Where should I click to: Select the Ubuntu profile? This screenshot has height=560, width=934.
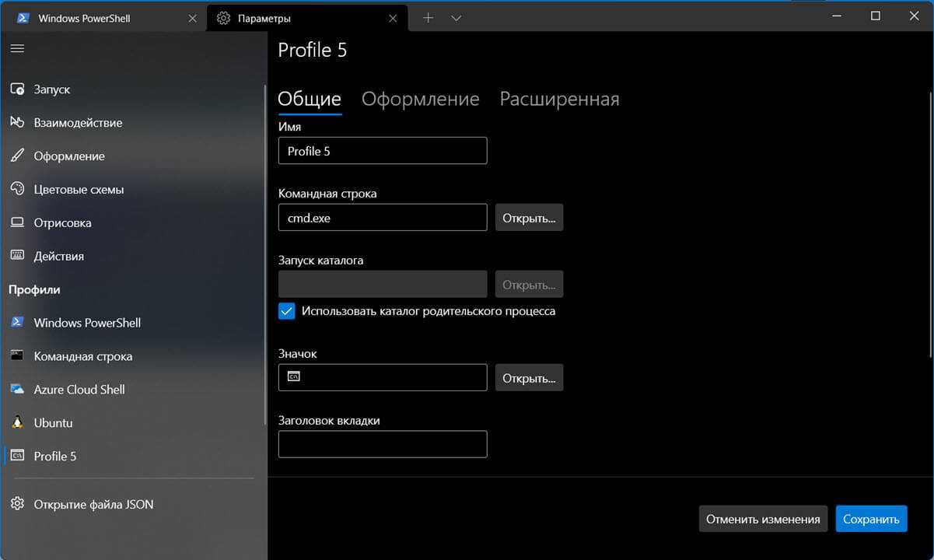tap(53, 423)
